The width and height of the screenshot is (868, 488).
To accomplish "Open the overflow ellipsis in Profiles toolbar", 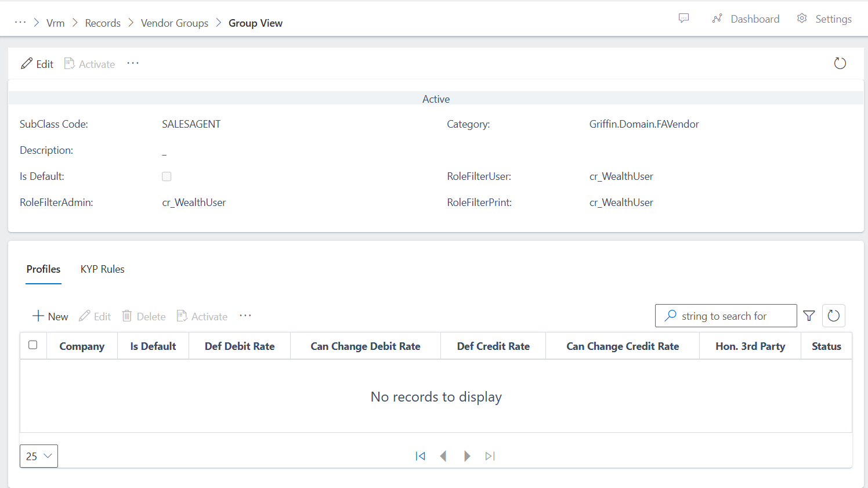I will 245,315.
